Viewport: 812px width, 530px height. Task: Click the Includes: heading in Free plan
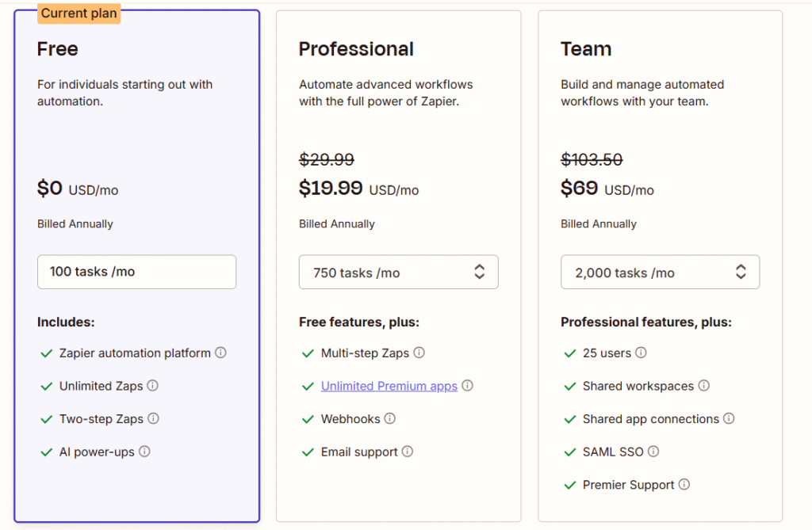(x=66, y=322)
